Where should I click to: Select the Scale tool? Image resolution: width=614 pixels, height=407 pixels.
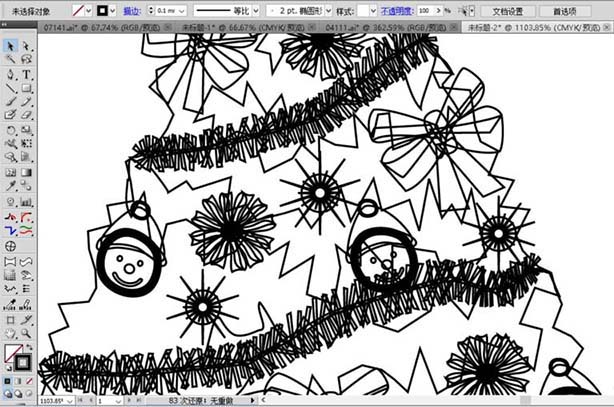click(26, 130)
